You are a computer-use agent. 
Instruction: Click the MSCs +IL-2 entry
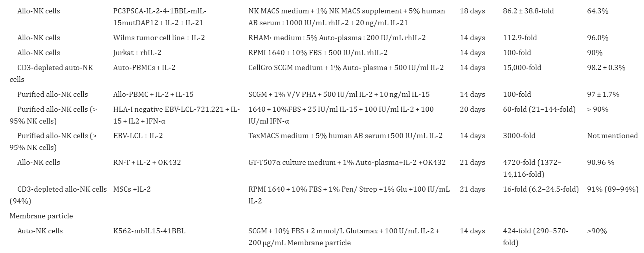(x=132, y=189)
